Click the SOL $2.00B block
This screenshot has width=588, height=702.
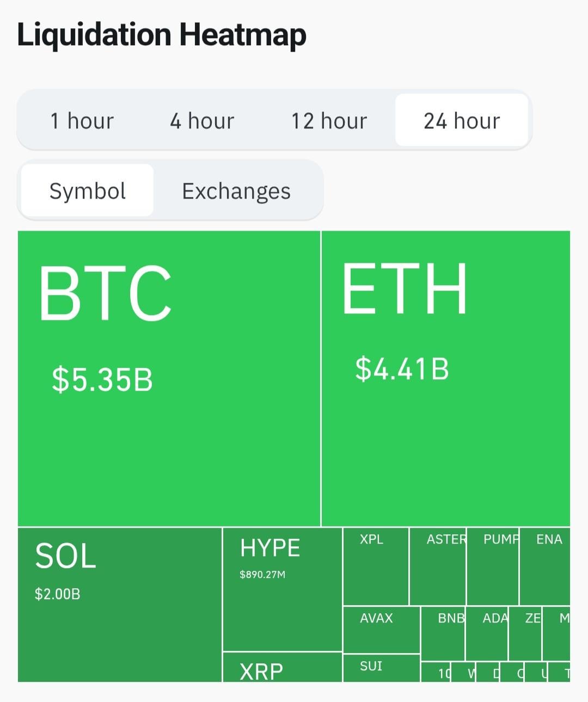click(x=120, y=604)
